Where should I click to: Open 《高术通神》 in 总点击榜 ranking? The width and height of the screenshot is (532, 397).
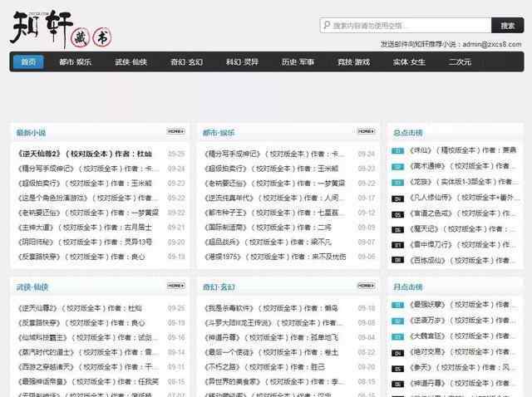[463, 166]
